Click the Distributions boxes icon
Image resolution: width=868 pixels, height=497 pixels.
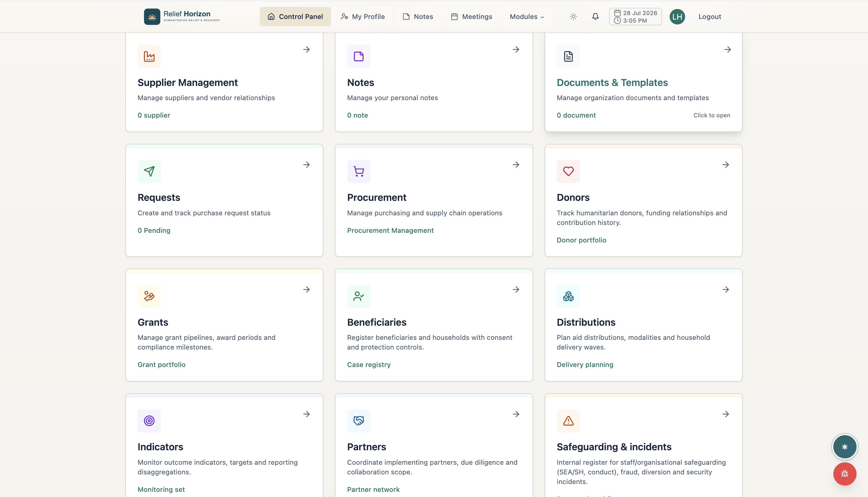click(x=568, y=296)
